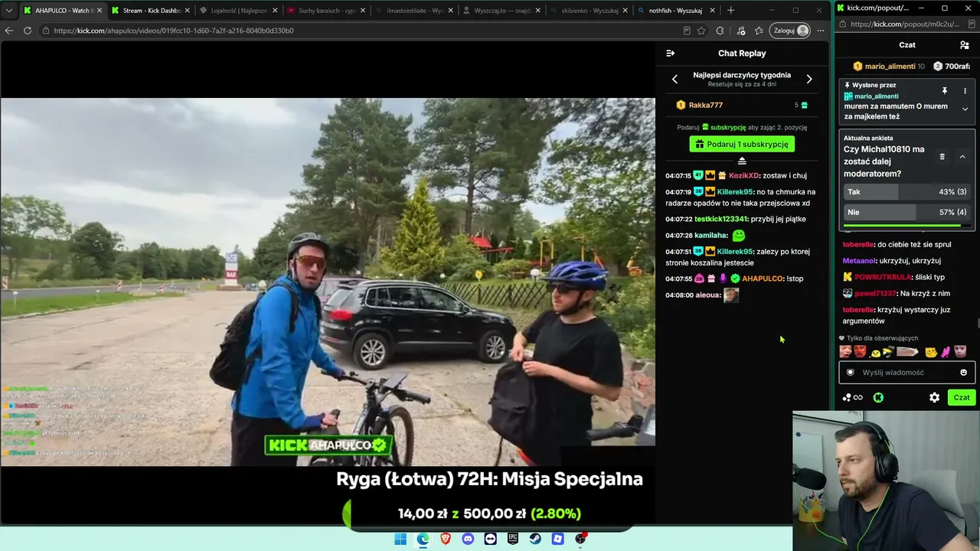Open Epic Games launcher from taskbar

pos(513,539)
